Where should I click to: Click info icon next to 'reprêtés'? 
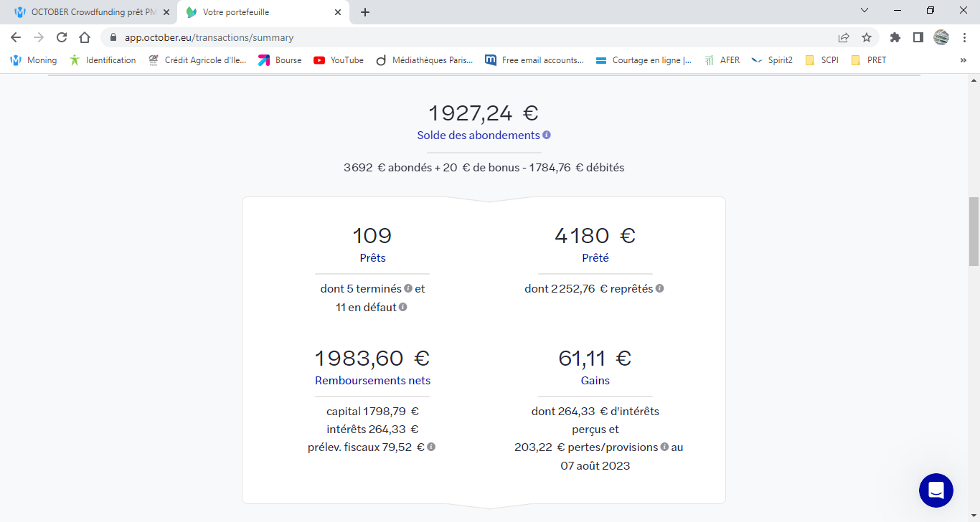point(659,288)
